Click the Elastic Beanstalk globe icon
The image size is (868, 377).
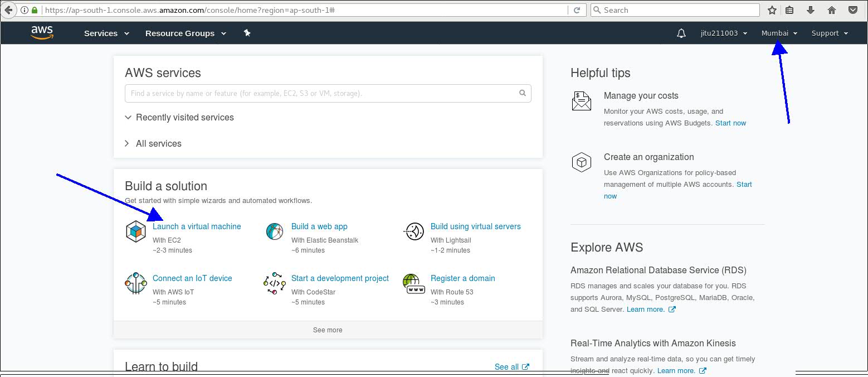(x=275, y=231)
